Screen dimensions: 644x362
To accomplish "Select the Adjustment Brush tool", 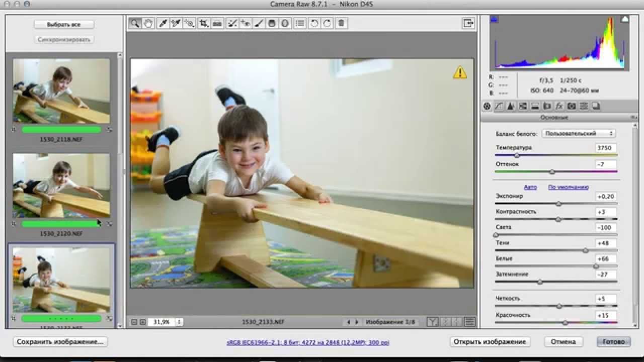I will [259, 23].
